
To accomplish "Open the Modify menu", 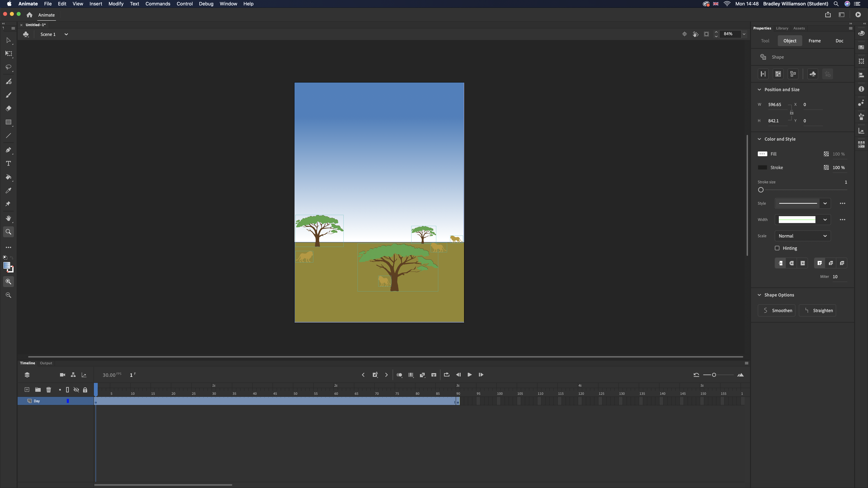I will tap(116, 4).
